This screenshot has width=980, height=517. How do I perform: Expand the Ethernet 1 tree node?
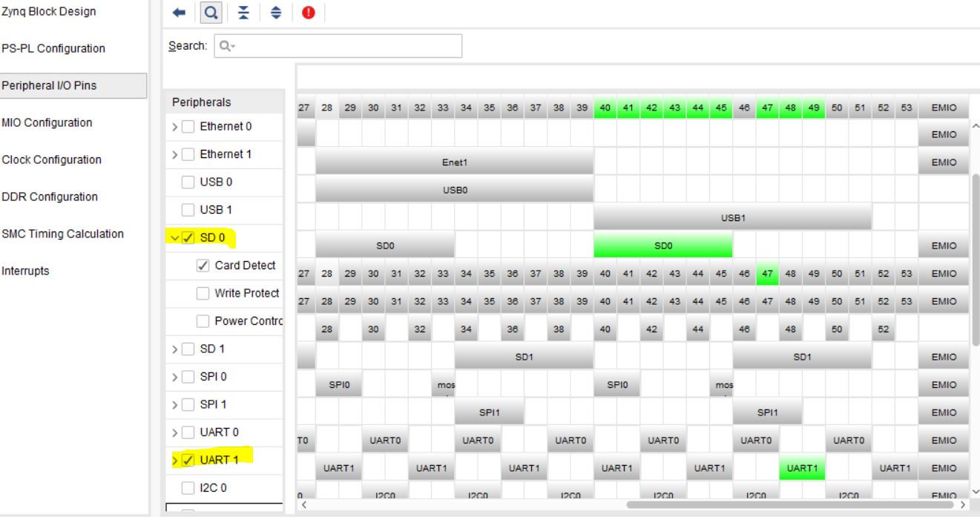(175, 155)
